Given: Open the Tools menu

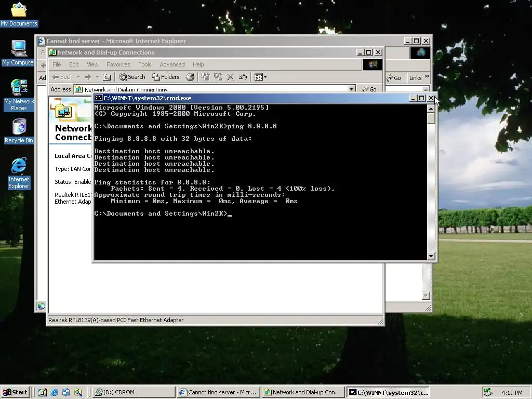Looking at the screenshot, I should 145,64.
